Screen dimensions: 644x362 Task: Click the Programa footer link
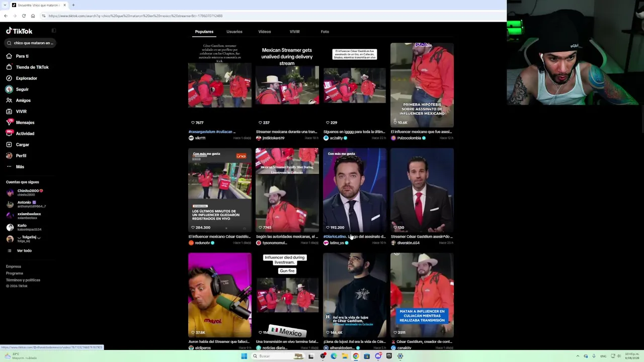coord(15,273)
